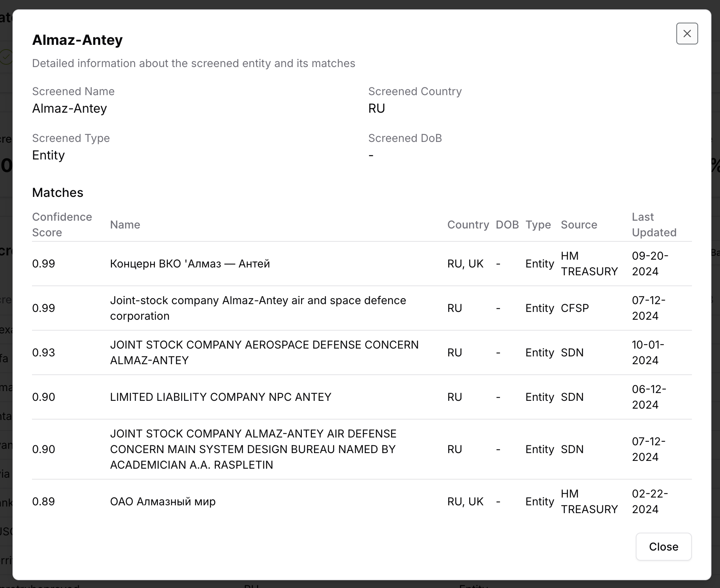This screenshot has height=588, width=720.
Task: Click date 02-22-2024
Action: tap(650, 501)
